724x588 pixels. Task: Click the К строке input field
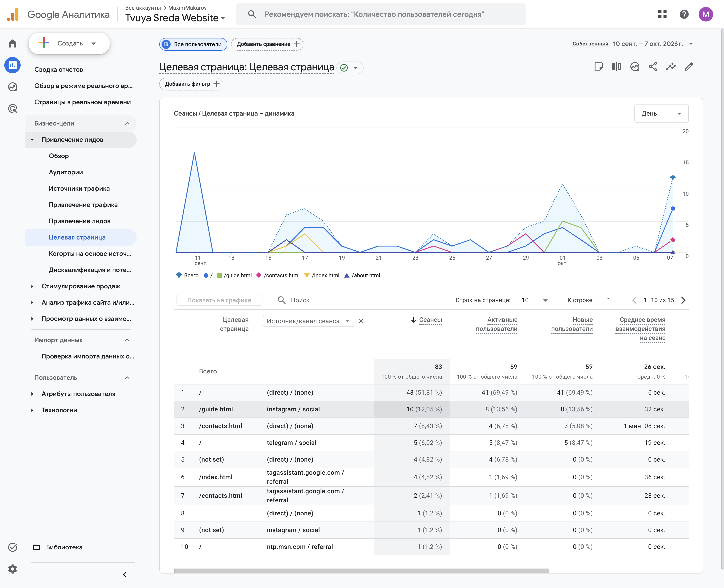click(x=609, y=300)
